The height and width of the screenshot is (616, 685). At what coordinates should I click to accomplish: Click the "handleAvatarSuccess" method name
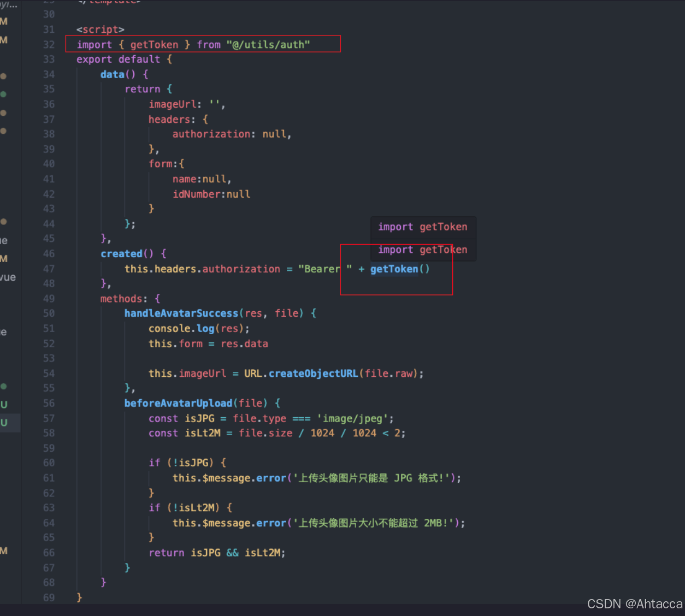pyautogui.click(x=181, y=313)
